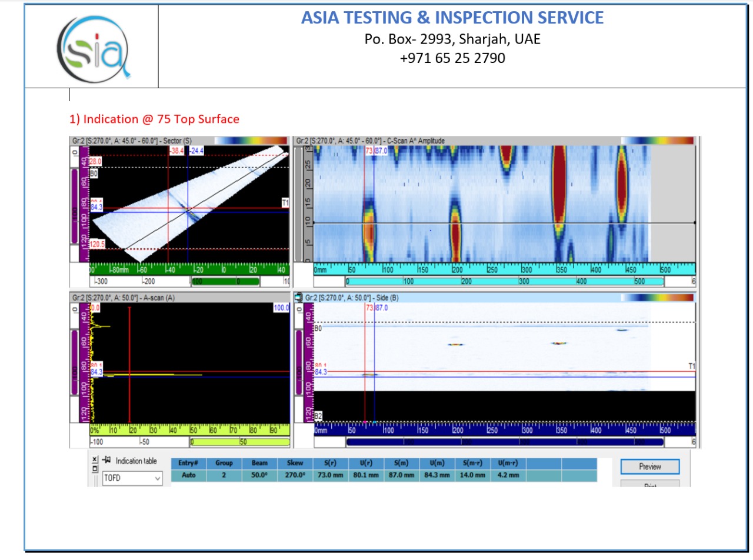Click the Sector (S) color palette bar
Viewport: 753px width, 560px height.
click(250, 141)
